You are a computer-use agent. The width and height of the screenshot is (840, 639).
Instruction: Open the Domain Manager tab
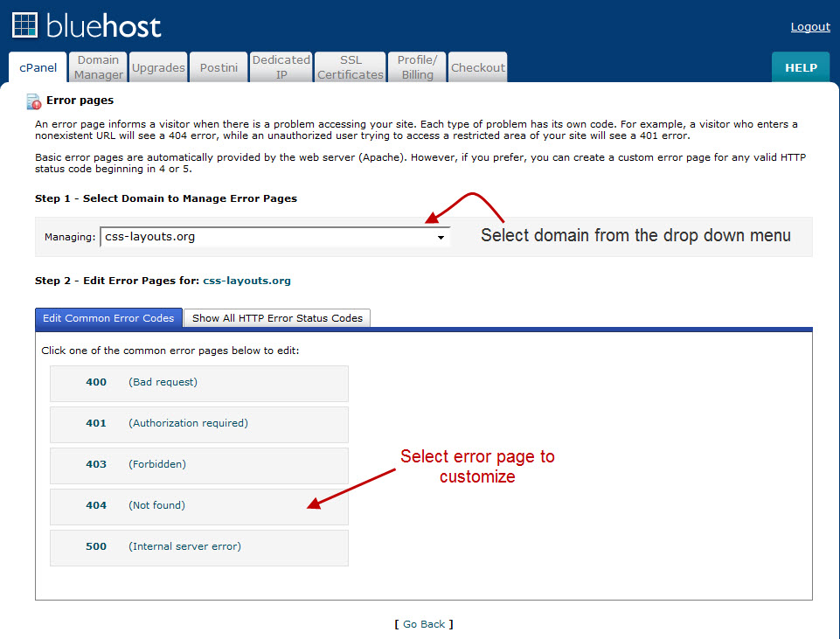point(98,67)
